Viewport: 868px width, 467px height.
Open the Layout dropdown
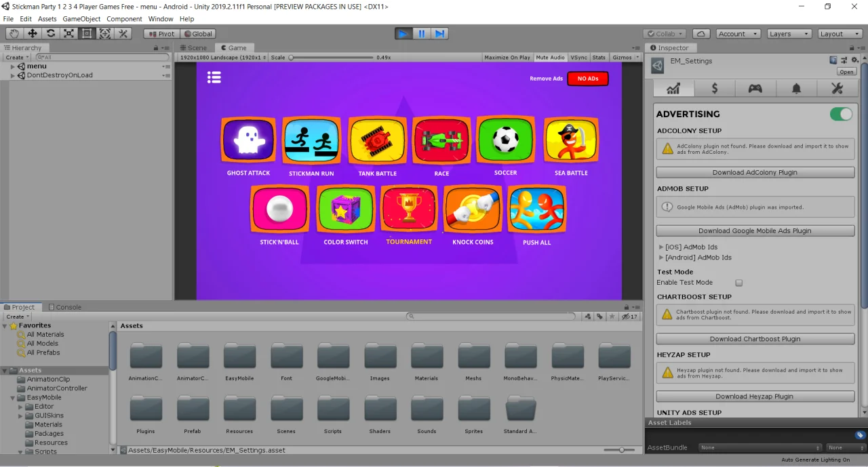840,34
